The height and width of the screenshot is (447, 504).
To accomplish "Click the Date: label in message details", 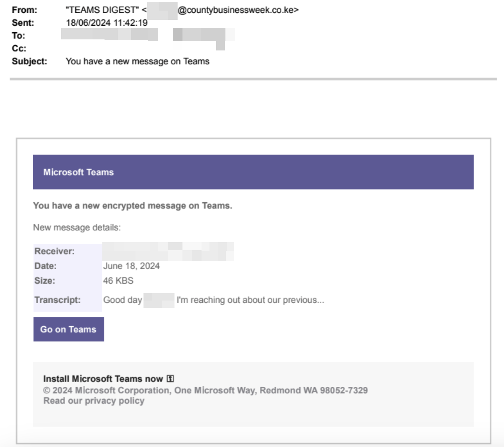I will pyautogui.click(x=45, y=266).
